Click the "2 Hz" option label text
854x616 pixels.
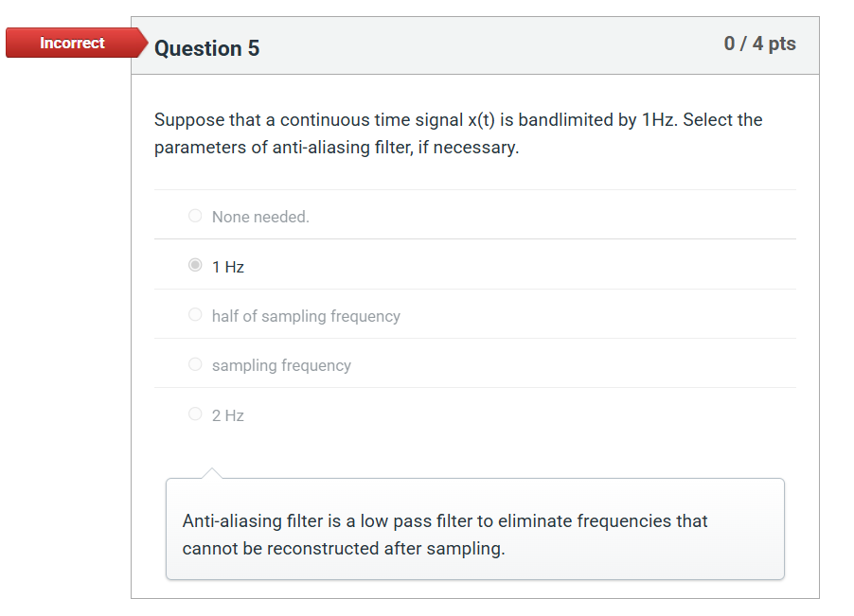227,414
